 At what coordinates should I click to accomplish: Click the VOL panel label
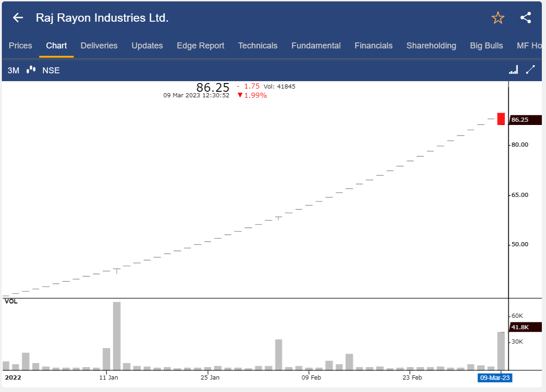pyautogui.click(x=11, y=302)
